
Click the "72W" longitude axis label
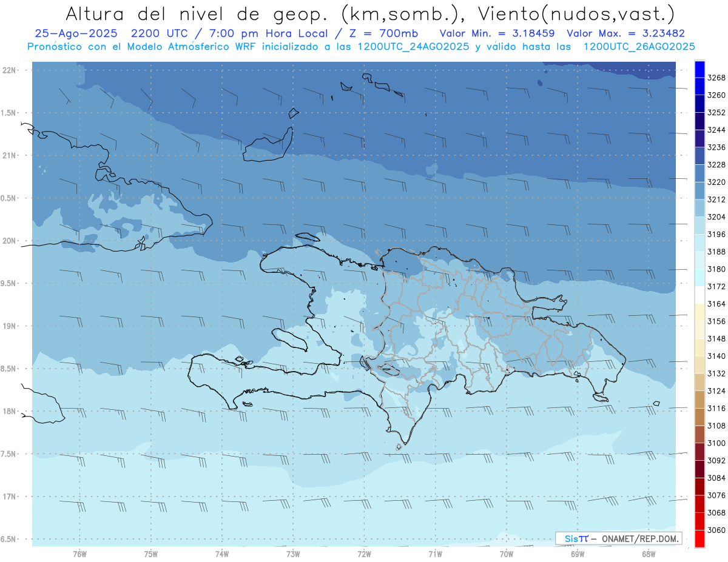tap(365, 554)
